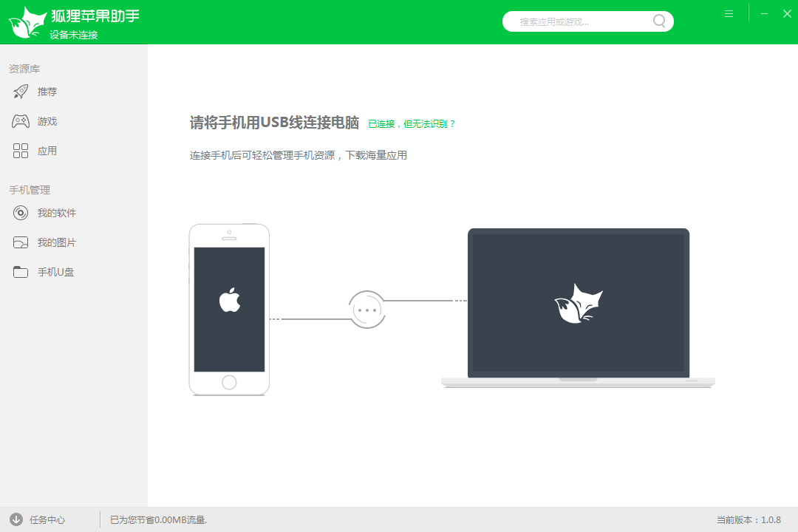
Task: Open the 推荐 rocket icon
Action: (x=21, y=92)
